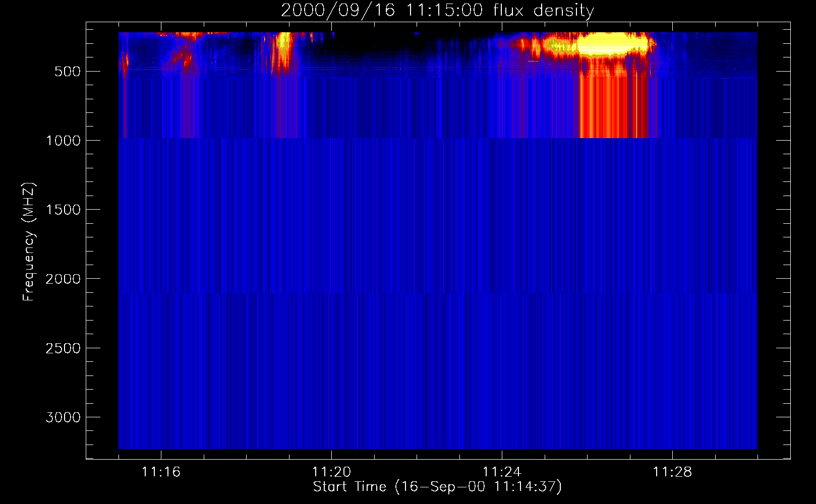
Task: Click the 2500 frequency tick label
Action: (64, 348)
